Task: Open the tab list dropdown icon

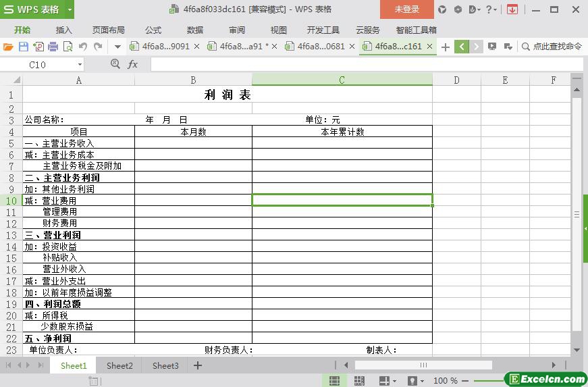Action: (x=508, y=47)
